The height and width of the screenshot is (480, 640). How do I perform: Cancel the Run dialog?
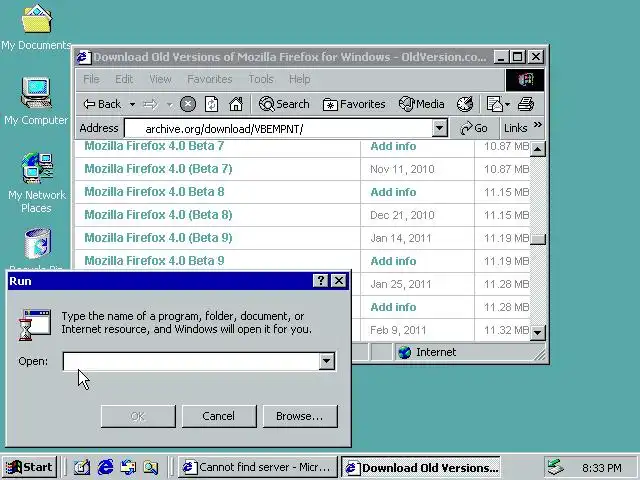tap(219, 416)
